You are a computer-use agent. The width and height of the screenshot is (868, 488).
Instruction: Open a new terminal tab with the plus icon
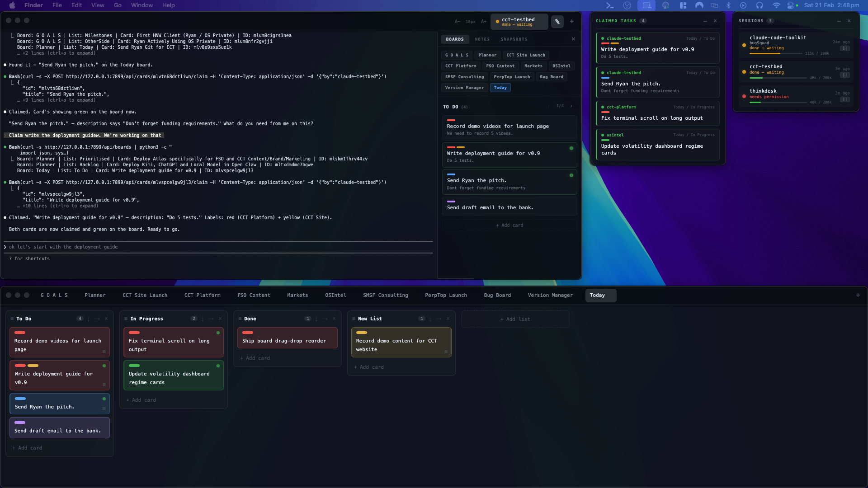coord(571,21)
